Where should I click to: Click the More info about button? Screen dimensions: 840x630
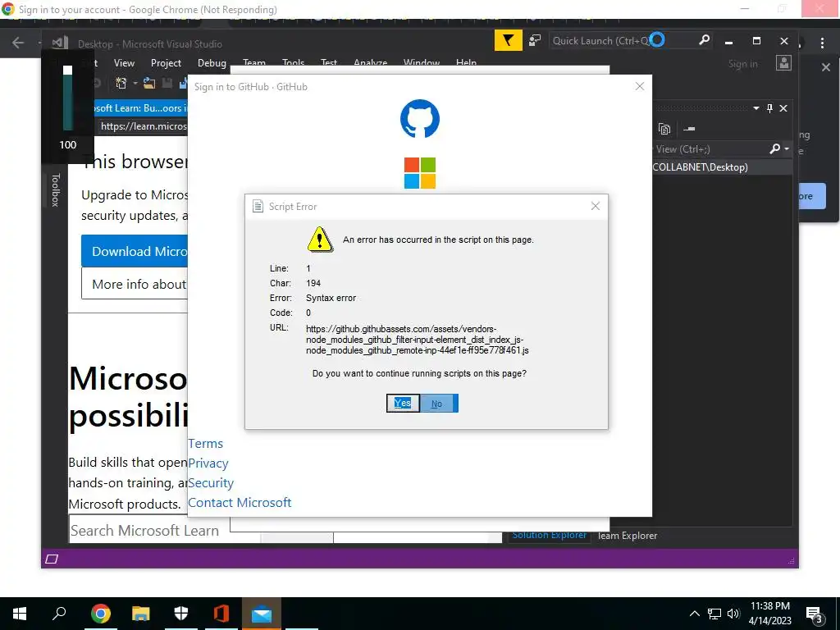(135, 284)
